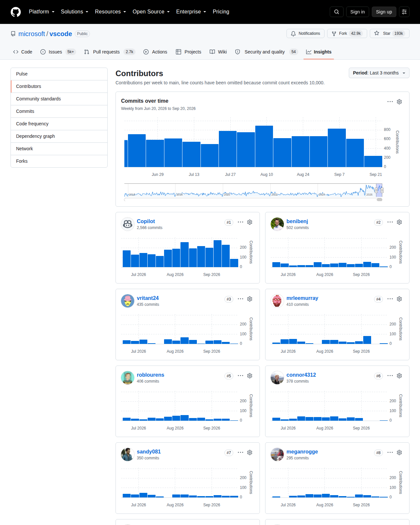This screenshot has height=525, width=420.
Task: Open Dependency graph in the sidebar
Action: point(59,136)
